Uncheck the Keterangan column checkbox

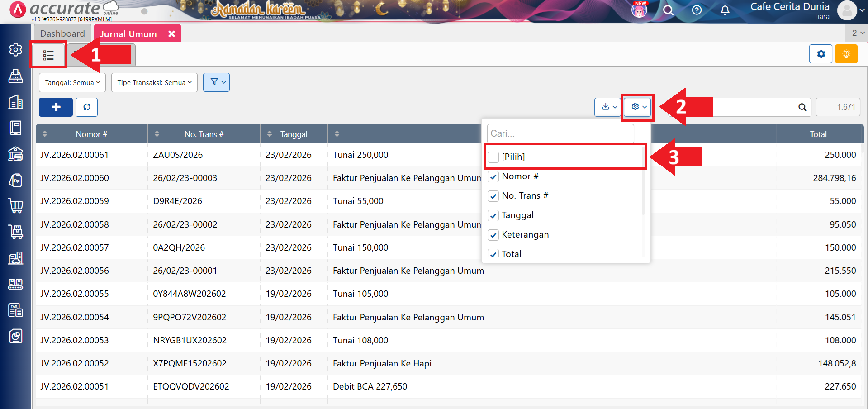(x=493, y=235)
